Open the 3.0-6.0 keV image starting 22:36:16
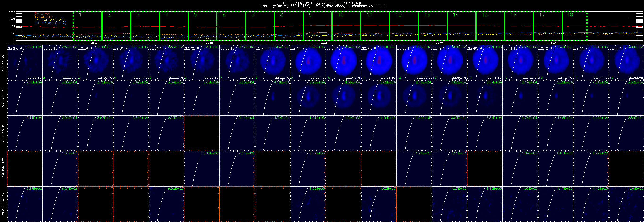 [x=343, y=62]
